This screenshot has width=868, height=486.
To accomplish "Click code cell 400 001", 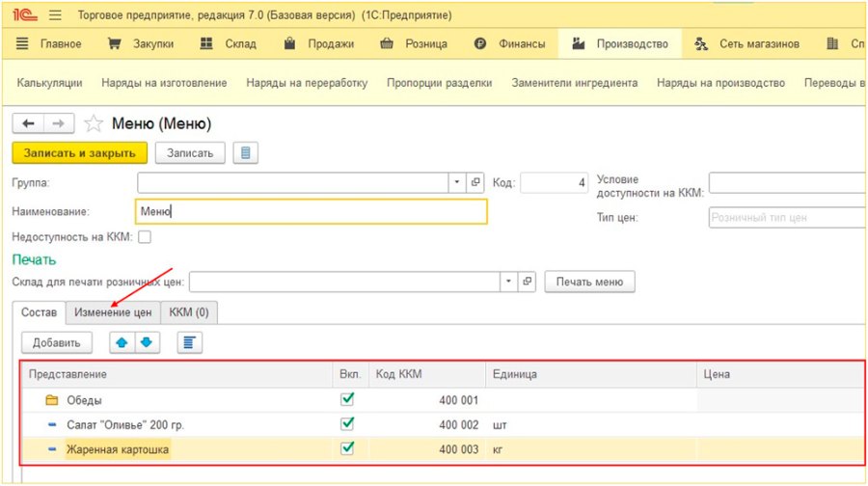I will (458, 399).
